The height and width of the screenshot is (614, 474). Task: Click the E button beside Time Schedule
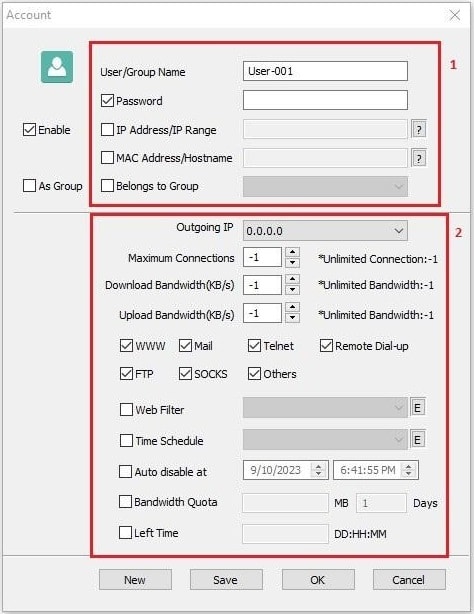[417, 439]
